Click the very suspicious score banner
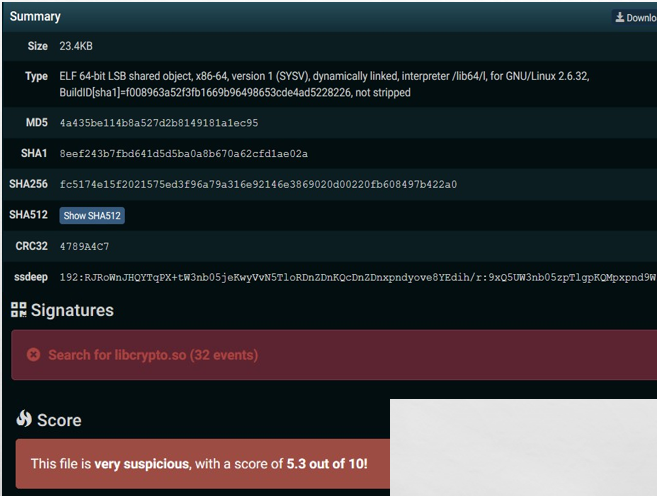This screenshot has height=496, width=657. click(200, 464)
